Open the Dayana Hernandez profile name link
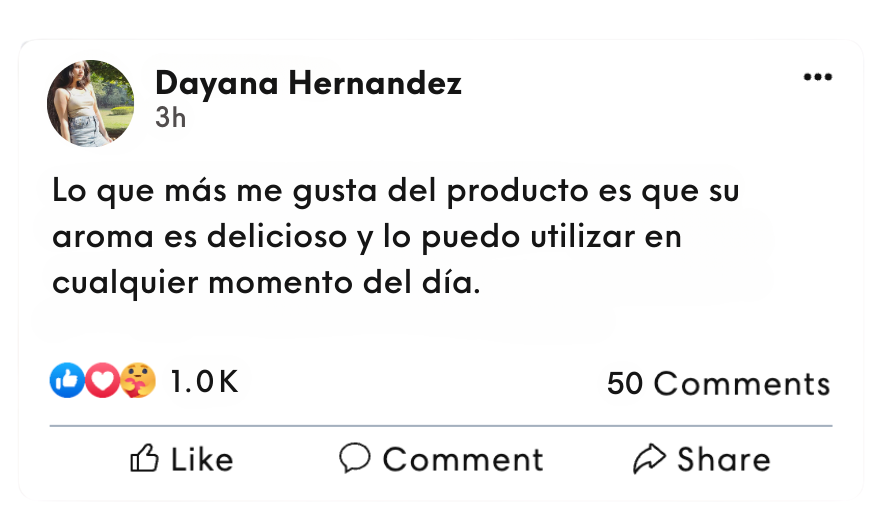Viewport: 888px width, 516px height. (x=308, y=84)
